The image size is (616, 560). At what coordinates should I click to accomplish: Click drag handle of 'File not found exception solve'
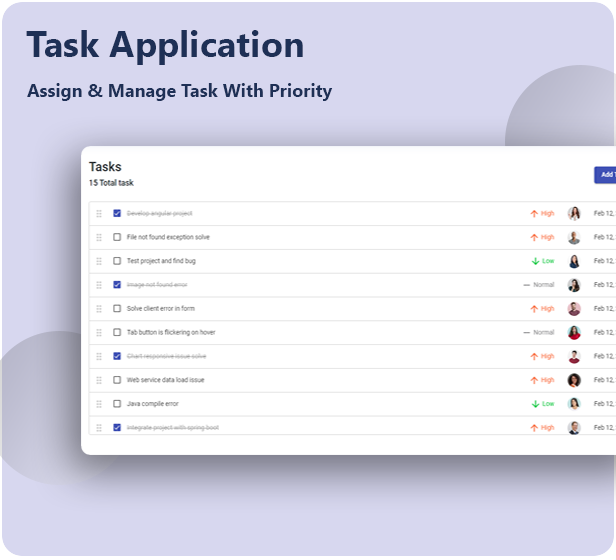tap(99, 237)
